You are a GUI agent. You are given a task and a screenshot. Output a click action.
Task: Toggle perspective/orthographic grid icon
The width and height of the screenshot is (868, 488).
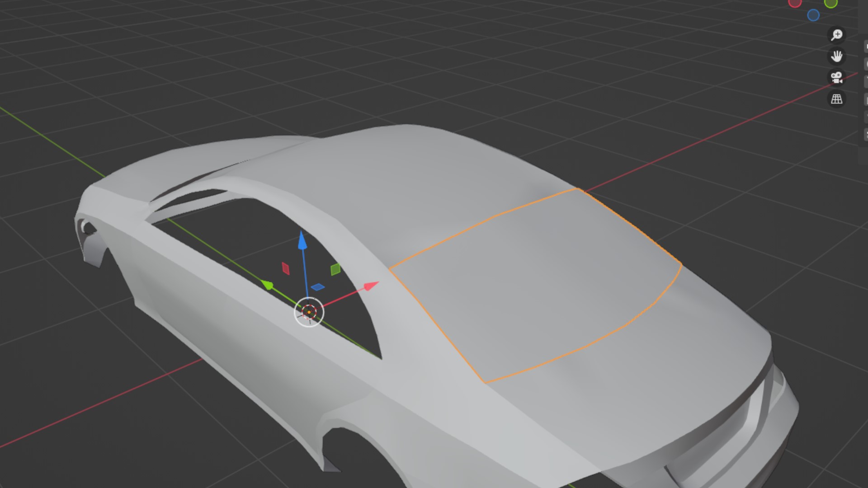click(837, 99)
